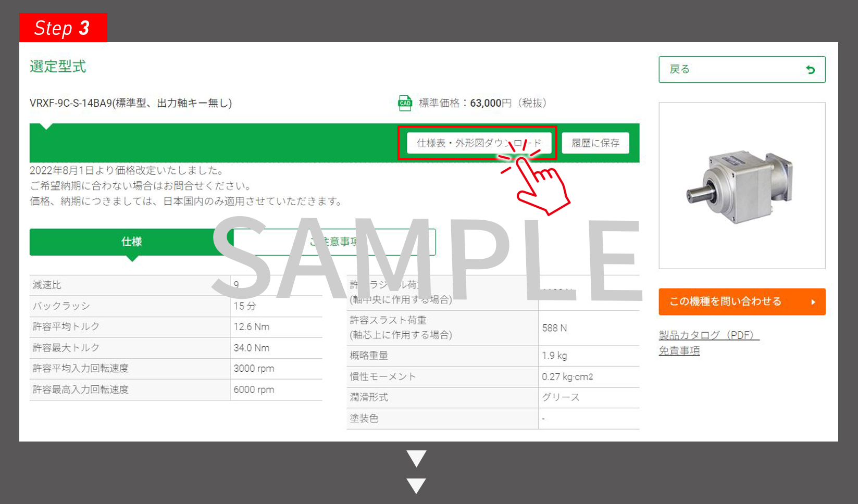858x504 pixels.
Task: Save to history with 履歴に保存
Action: (x=595, y=143)
